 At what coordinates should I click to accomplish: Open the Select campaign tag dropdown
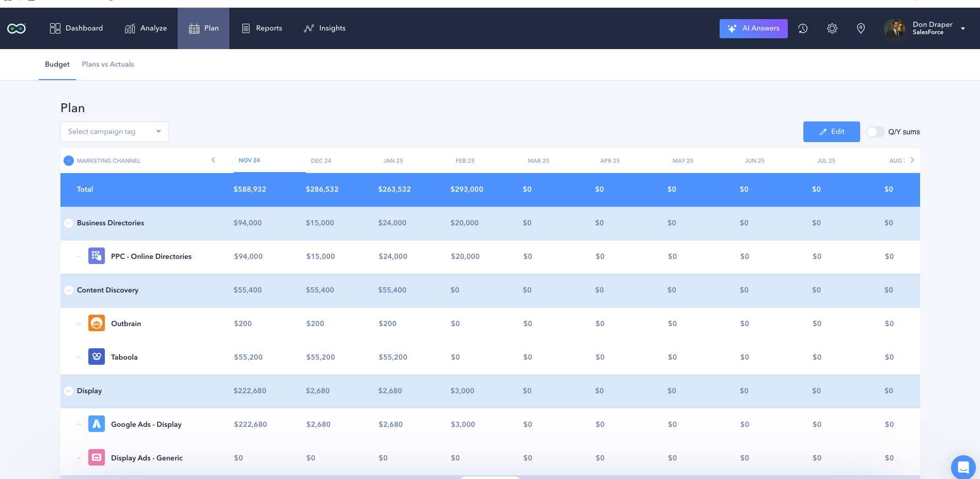tap(115, 132)
